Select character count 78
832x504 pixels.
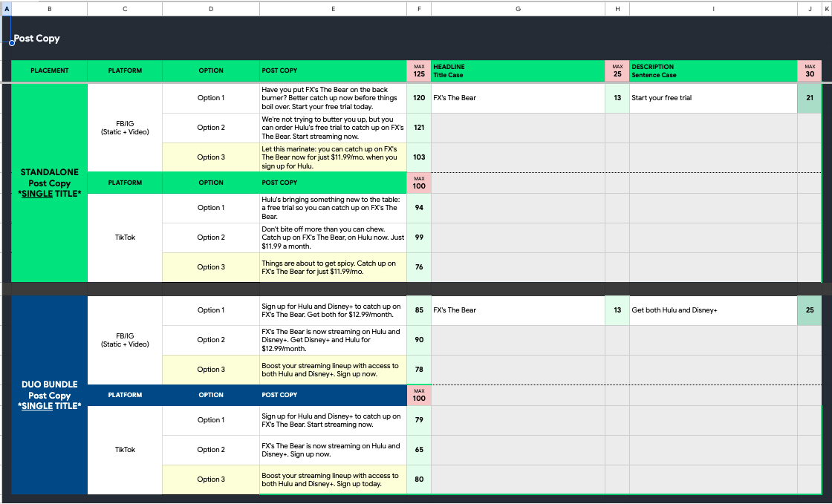[x=419, y=370]
